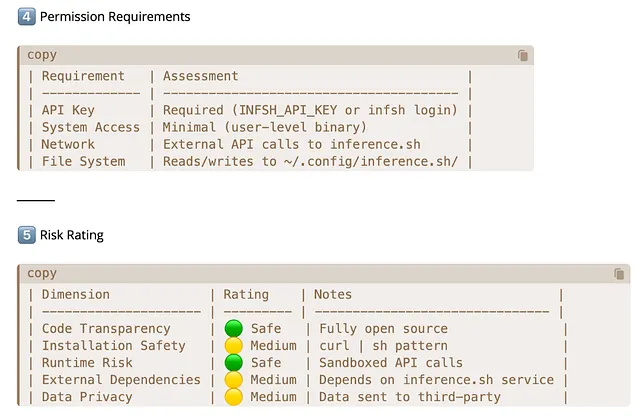This screenshot has width=640, height=416.
Task: Click green circle beside Code Transparency
Action: tap(233, 329)
